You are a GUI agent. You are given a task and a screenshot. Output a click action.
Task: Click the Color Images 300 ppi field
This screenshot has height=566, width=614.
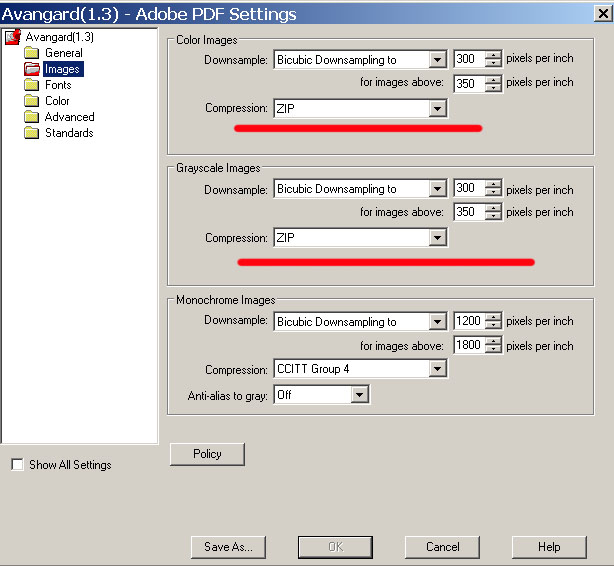[x=469, y=59]
